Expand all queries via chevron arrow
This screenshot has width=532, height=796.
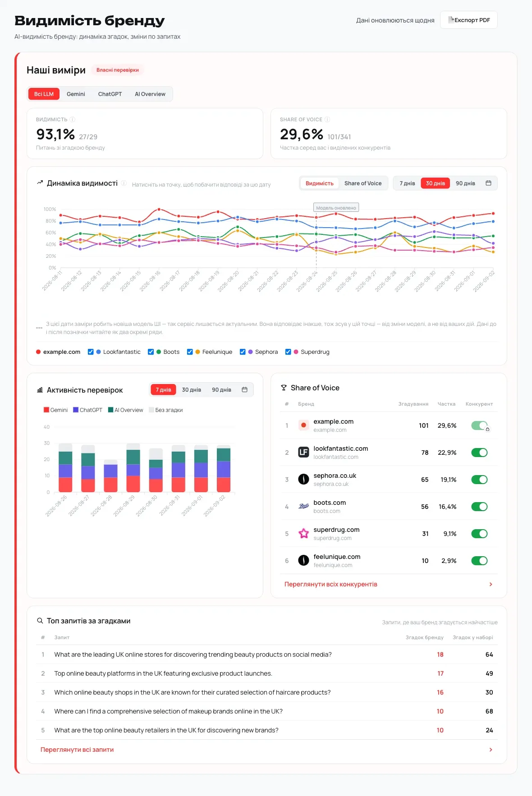[491, 750]
